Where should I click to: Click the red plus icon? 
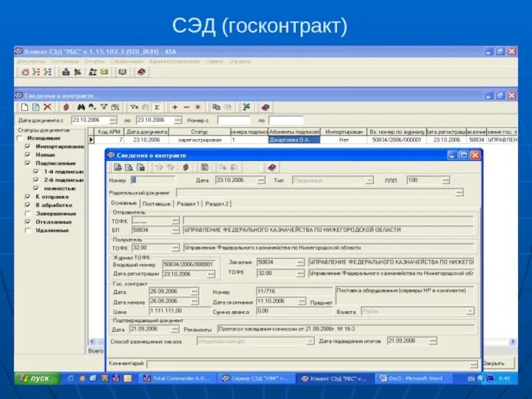(x=175, y=107)
